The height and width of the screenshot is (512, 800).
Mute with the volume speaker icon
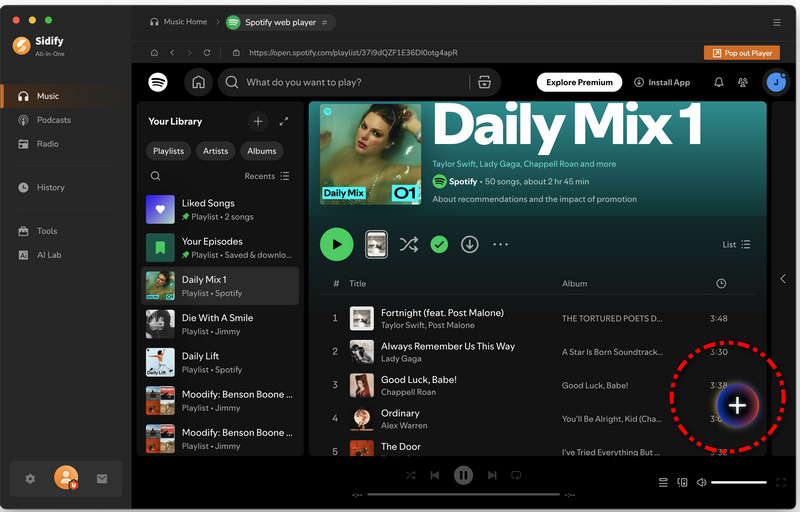702,482
